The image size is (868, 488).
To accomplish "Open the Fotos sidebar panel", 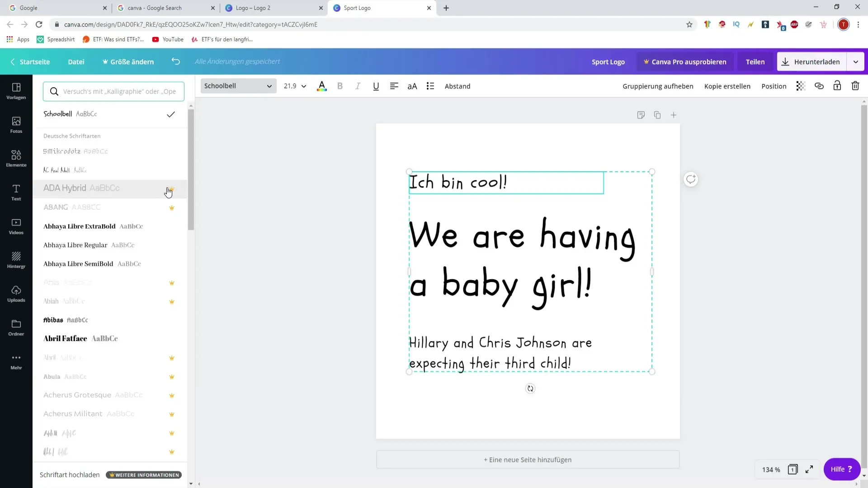I will pos(16,125).
